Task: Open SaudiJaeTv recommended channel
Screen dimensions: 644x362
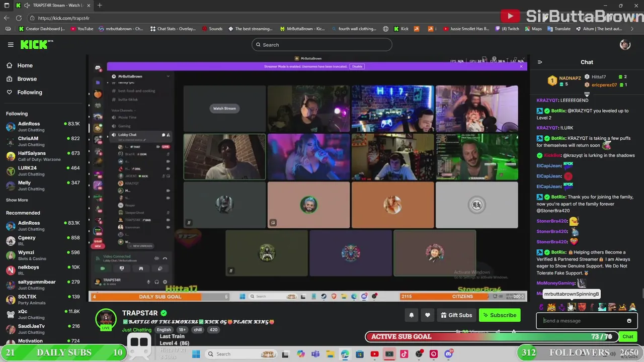Action: point(43,329)
